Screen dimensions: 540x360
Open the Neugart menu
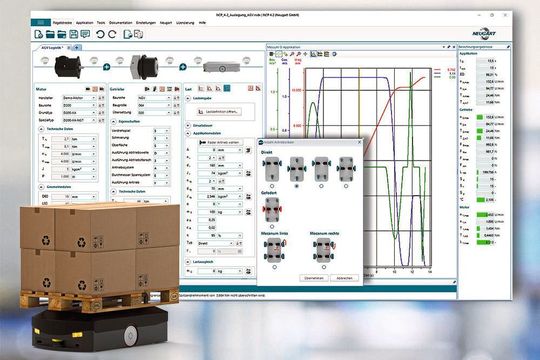pos(166,23)
